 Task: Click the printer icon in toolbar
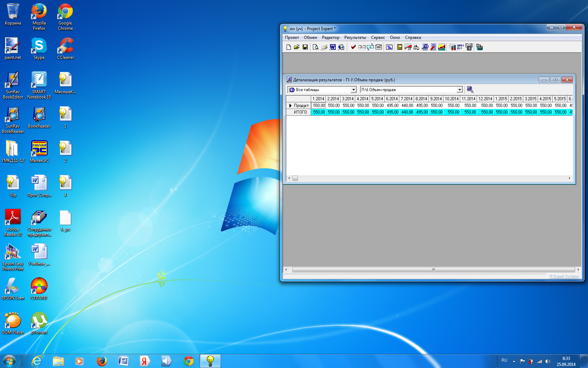click(324, 47)
